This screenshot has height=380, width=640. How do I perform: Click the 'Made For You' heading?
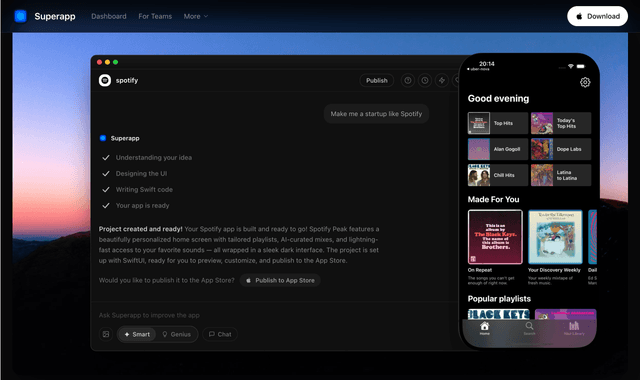(x=493, y=199)
